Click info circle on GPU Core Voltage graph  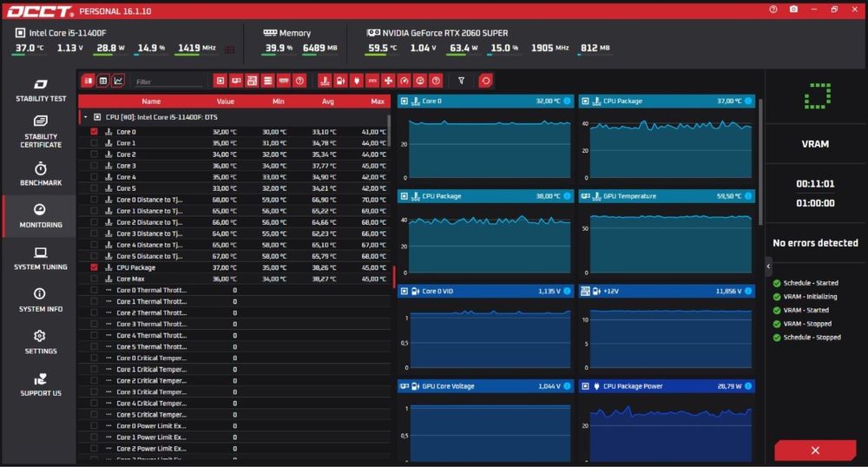coord(567,386)
